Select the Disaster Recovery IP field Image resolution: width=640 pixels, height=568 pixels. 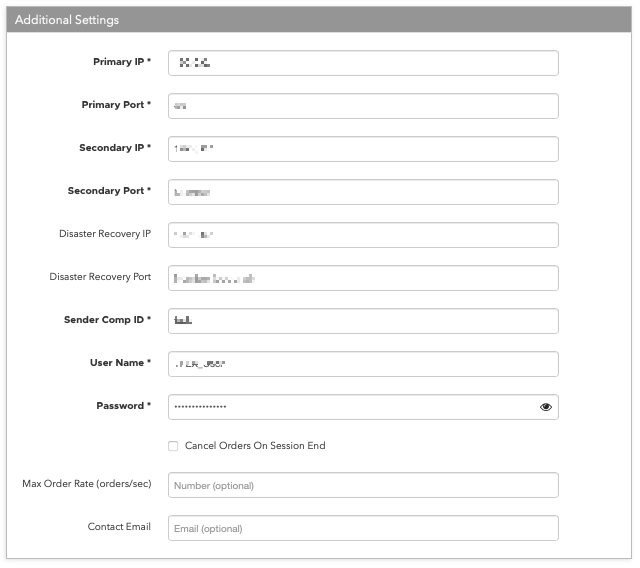pyautogui.click(x=363, y=235)
